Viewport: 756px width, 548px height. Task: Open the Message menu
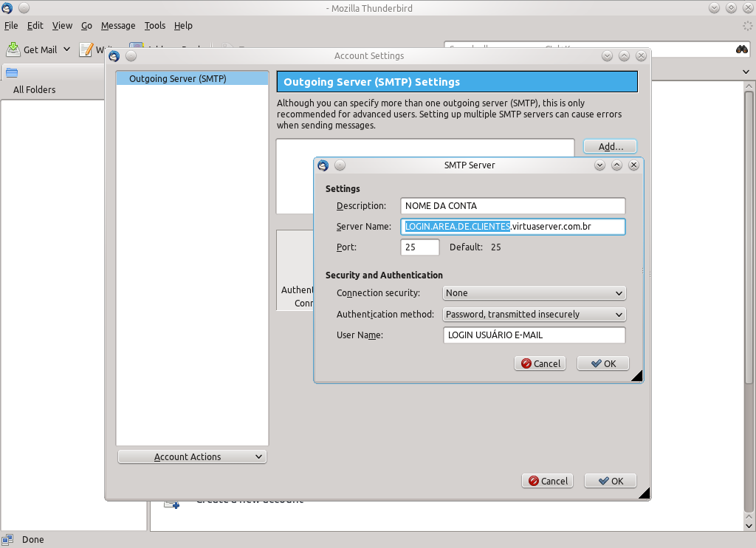click(118, 26)
